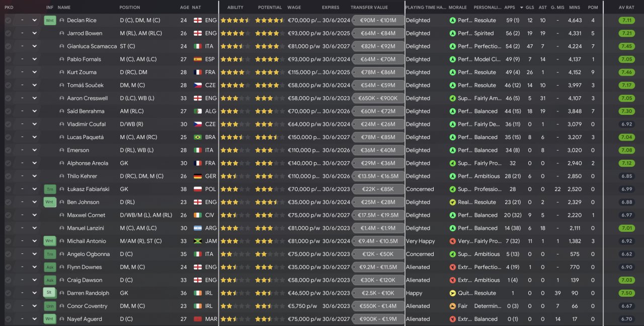Click Ben Johnson's yellow morale icon
644x326 pixels.
(453, 202)
